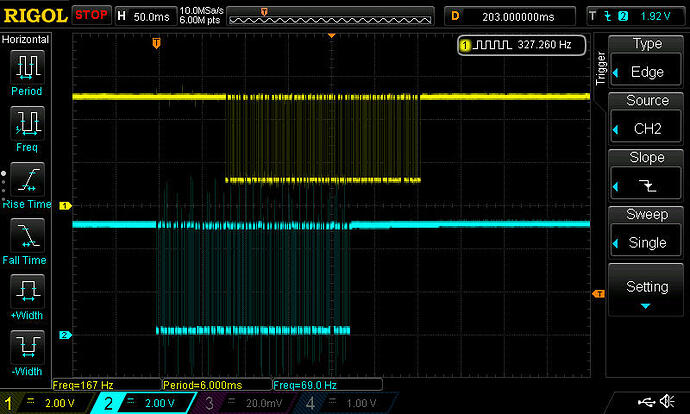The height and width of the screenshot is (414, 690).
Task: Select channel 1 scale 2.00 V tab
Action: [x=46, y=403]
